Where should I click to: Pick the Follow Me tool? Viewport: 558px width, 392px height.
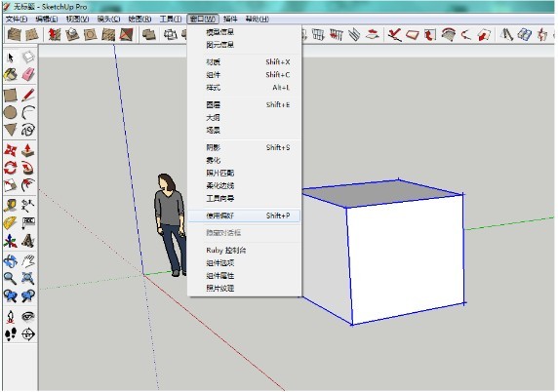pos(28,168)
